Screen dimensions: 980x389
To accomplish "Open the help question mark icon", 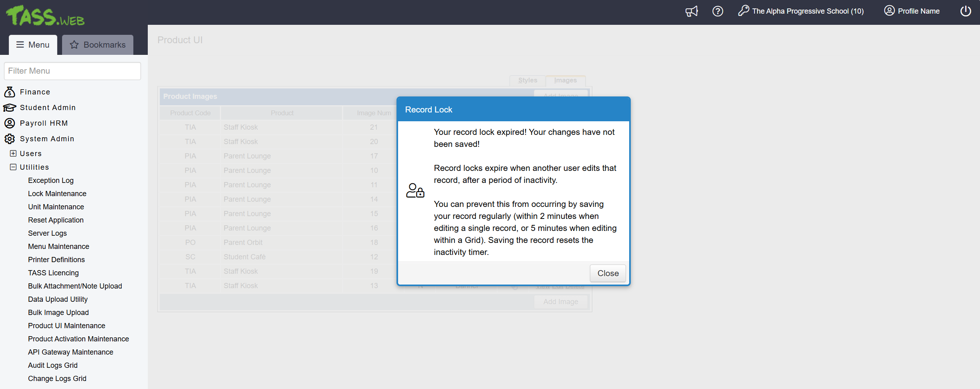I will tap(718, 11).
